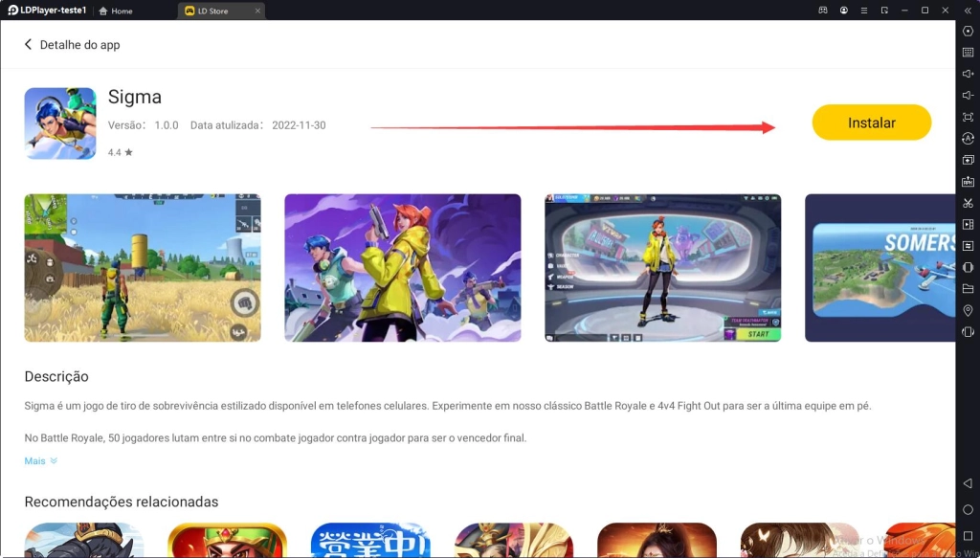980x558 pixels.
Task: Open the virtual location pin icon
Action: (968, 310)
